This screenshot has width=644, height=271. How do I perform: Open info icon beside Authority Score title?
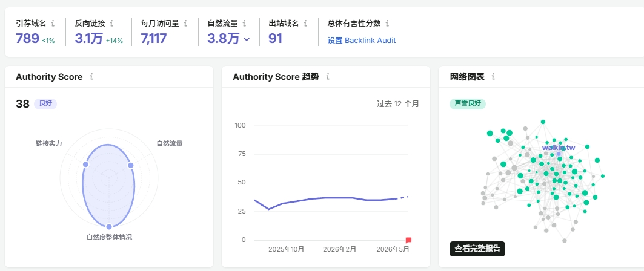coord(91,77)
